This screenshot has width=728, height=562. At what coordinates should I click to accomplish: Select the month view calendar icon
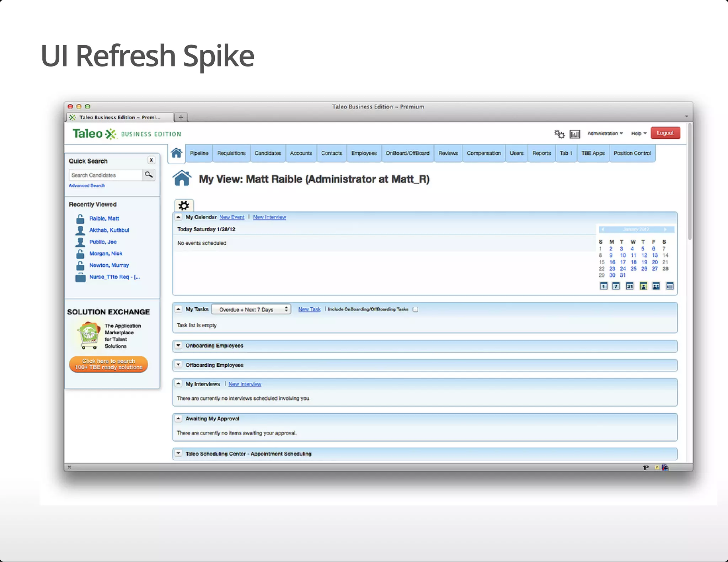point(630,286)
